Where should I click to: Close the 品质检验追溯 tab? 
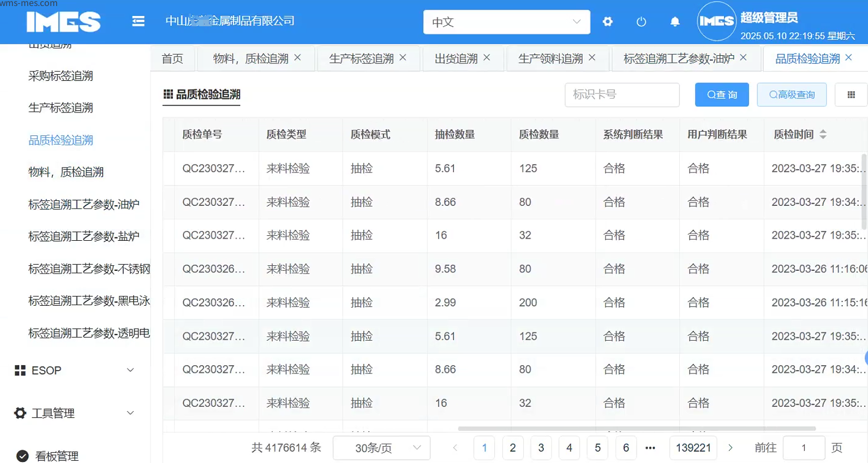click(x=848, y=57)
